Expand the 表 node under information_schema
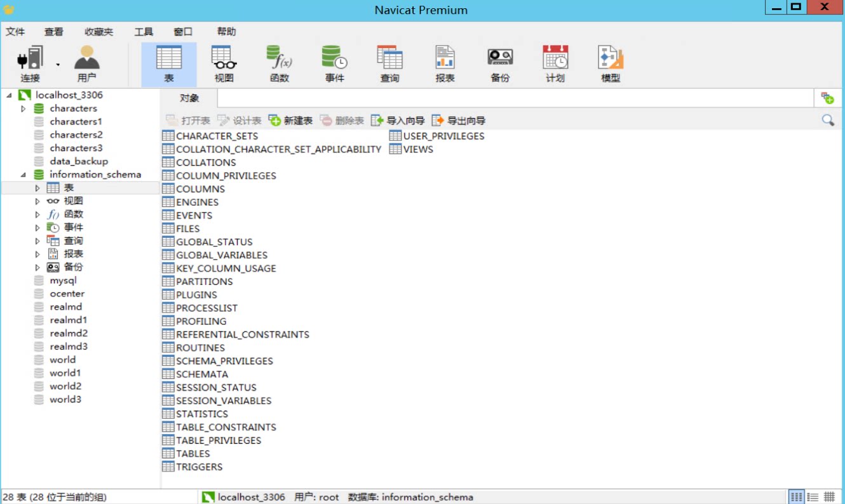The image size is (845, 504). [37, 188]
